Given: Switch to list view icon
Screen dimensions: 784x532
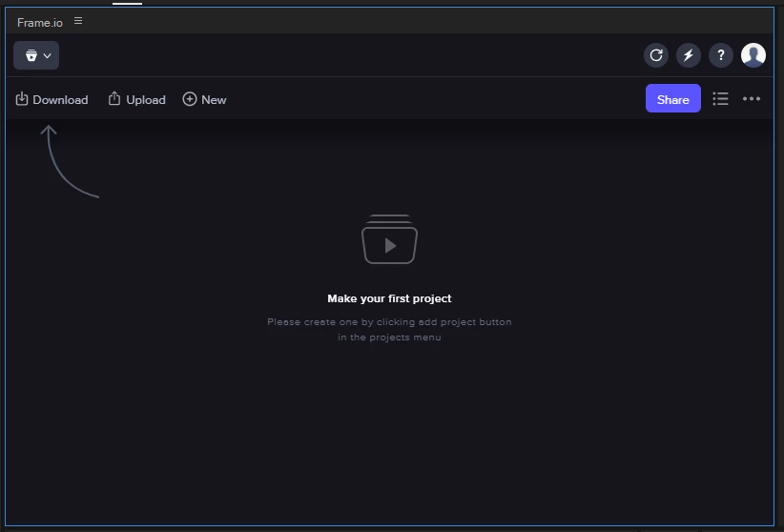Looking at the screenshot, I should point(720,98).
